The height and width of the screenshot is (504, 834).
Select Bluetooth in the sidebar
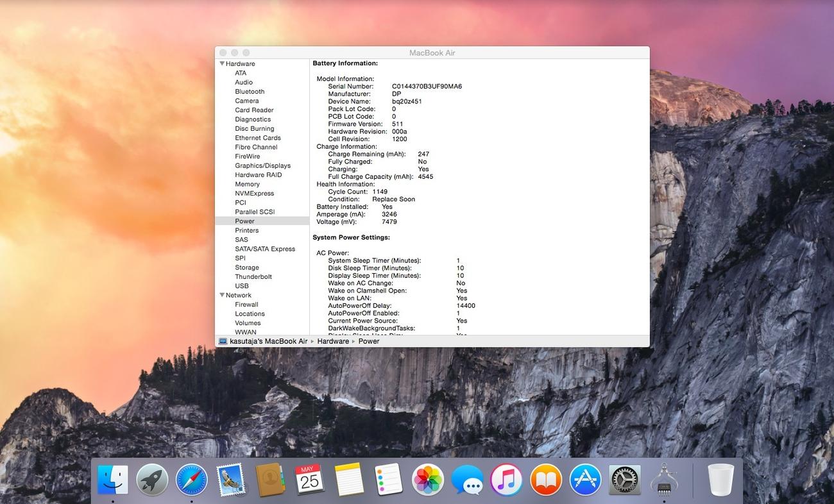250,92
